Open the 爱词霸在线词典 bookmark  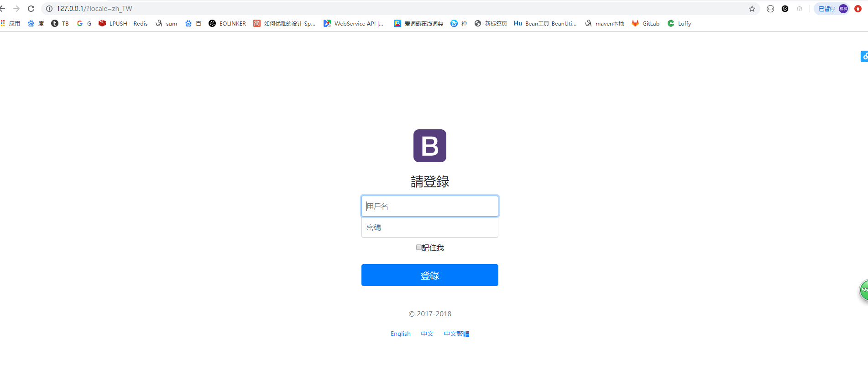pyautogui.click(x=418, y=23)
